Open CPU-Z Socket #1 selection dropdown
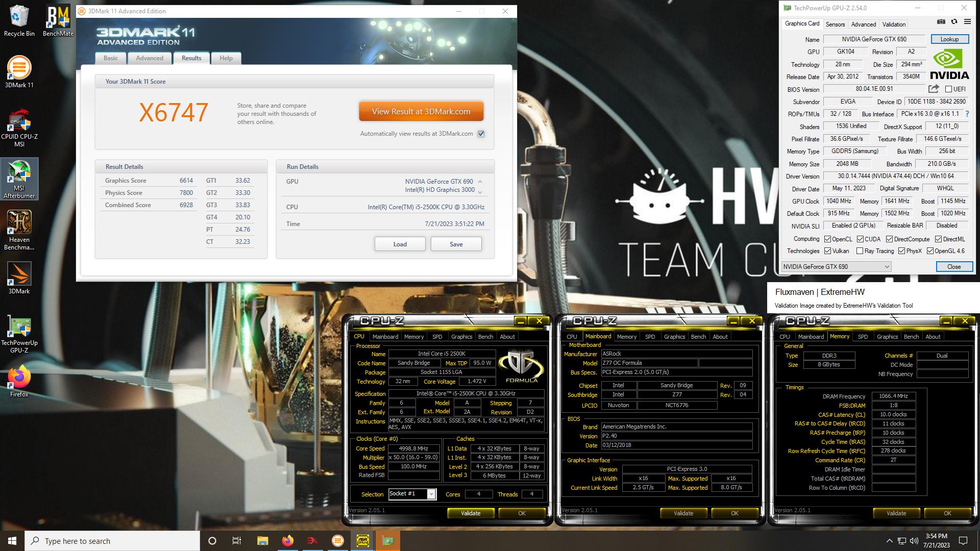The height and width of the screenshot is (551, 980). pyautogui.click(x=412, y=494)
